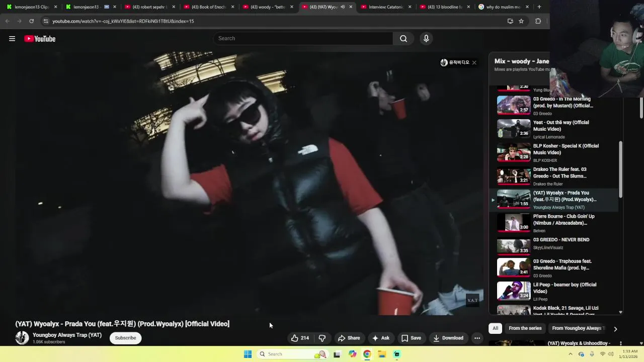Screen dimensions: 644x362
Task: Select the From the series chip
Action: (525, 328)
